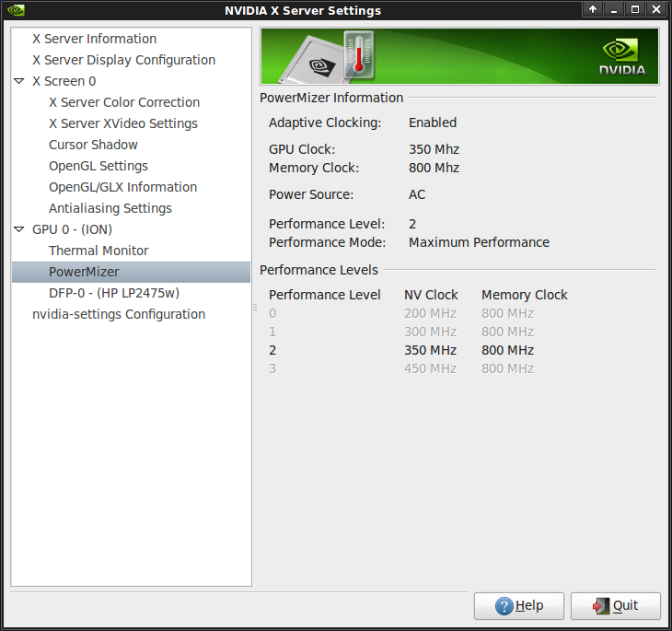Click the 'Performance Levels' section heading
Screen dimensions: 672x631
(319, 270)
